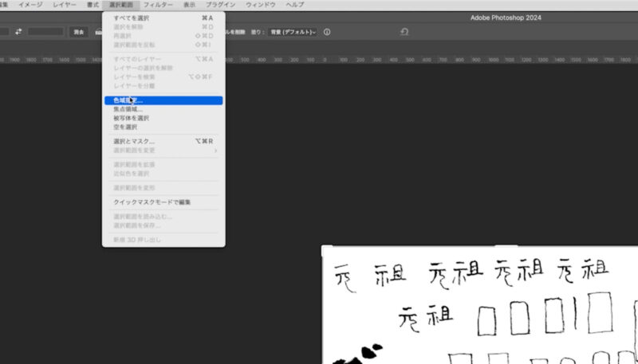Open 選択とマスク from the menu

point(163,141)
